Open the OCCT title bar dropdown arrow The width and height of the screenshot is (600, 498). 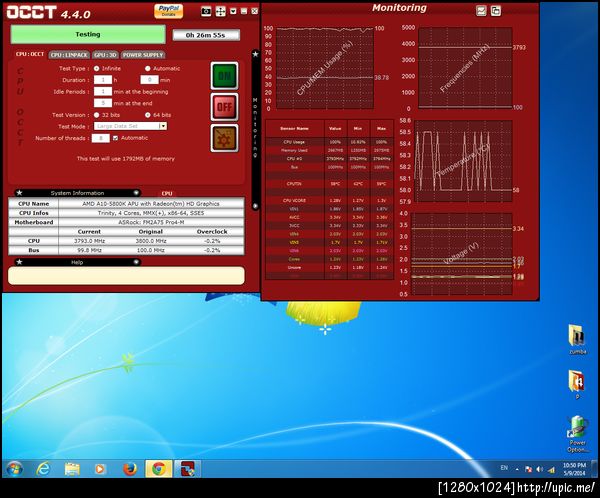(233, 11)
